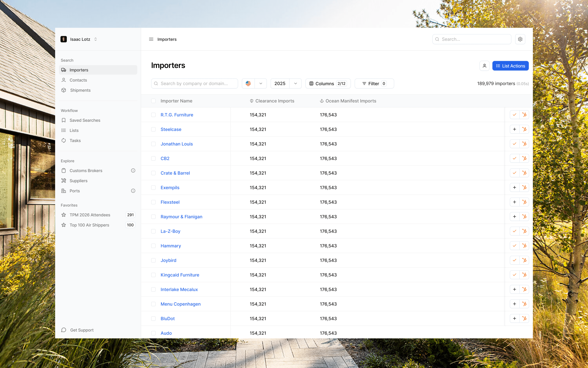Click Isaac Lotz avatar image
The image size is (588, 368).
pos(64,39)
